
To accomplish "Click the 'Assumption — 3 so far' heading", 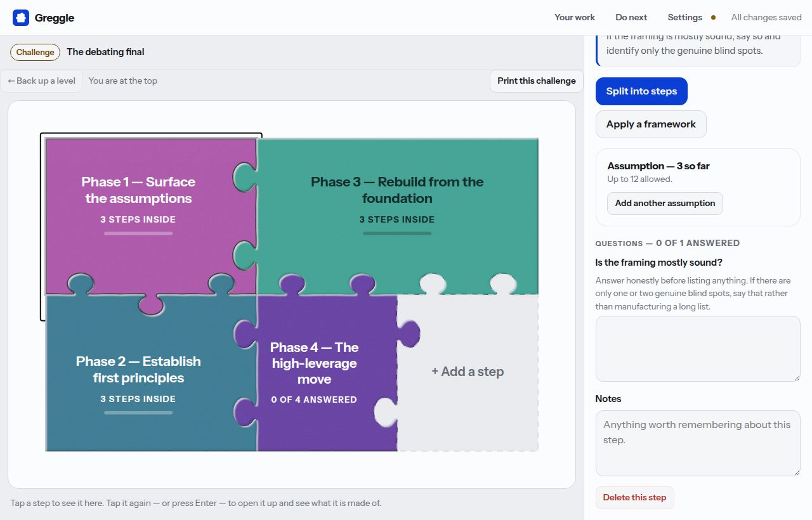I will 658,166.
